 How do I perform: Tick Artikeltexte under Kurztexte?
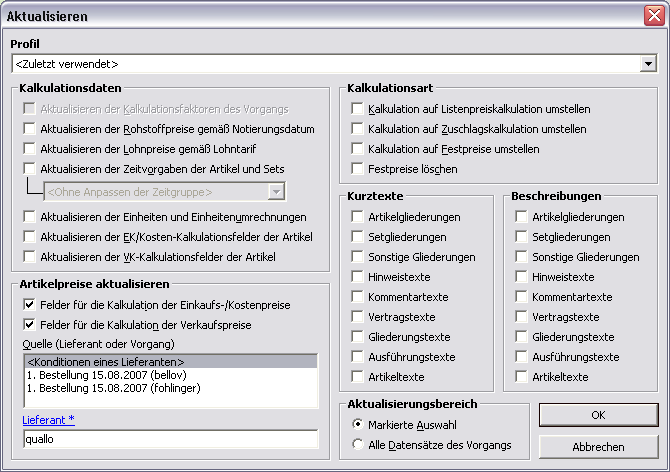point(357,377)
